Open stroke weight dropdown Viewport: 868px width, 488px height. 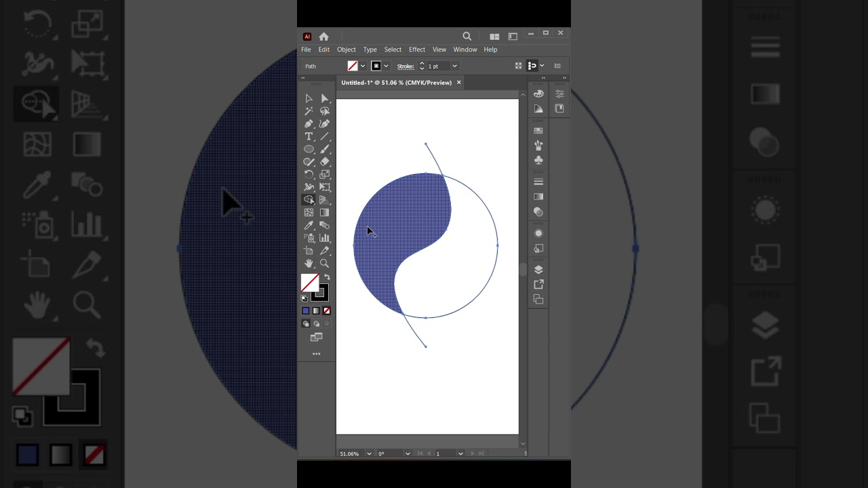[454, 66]
